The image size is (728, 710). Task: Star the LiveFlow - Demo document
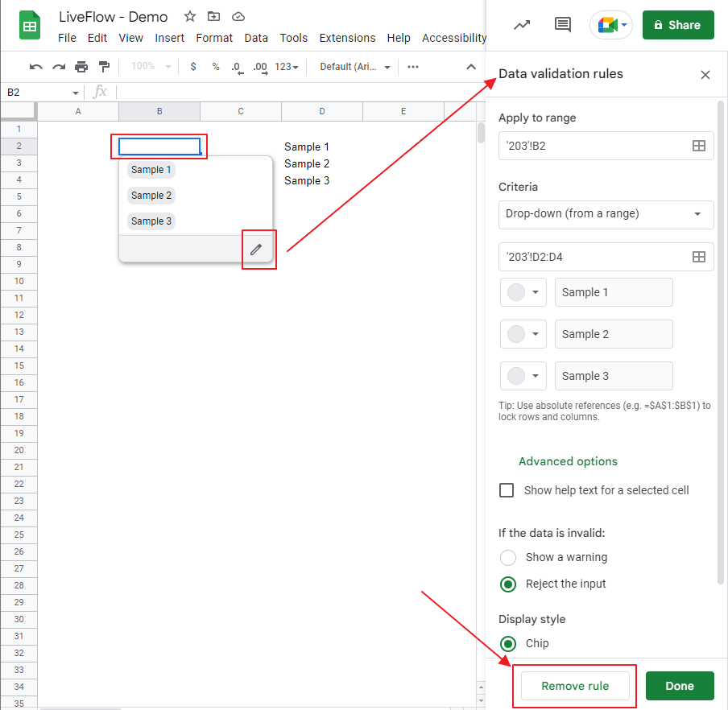[x=189, y=17]
